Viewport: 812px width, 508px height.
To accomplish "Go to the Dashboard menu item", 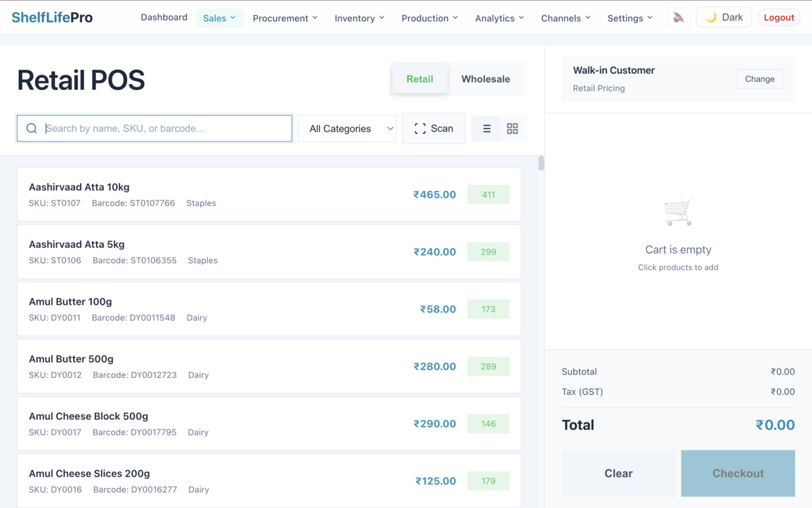I will tap(164, 17).
